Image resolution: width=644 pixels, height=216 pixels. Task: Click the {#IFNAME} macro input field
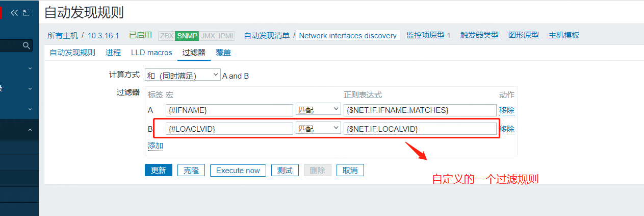[x=229, y=110]
